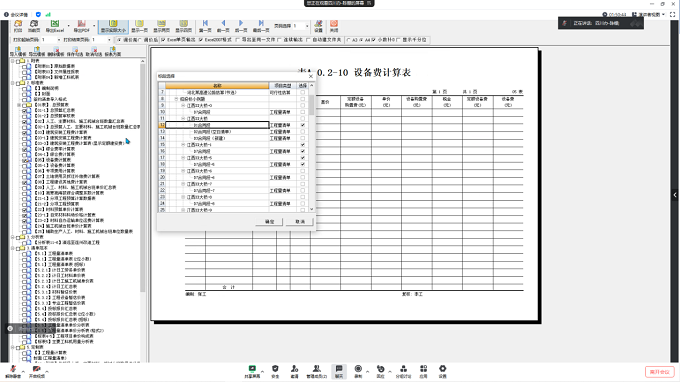Jump to 最后一页 with the last-page arrow
Screen dimensions: 680x382
pyautogui.click(x=261, y=26)
